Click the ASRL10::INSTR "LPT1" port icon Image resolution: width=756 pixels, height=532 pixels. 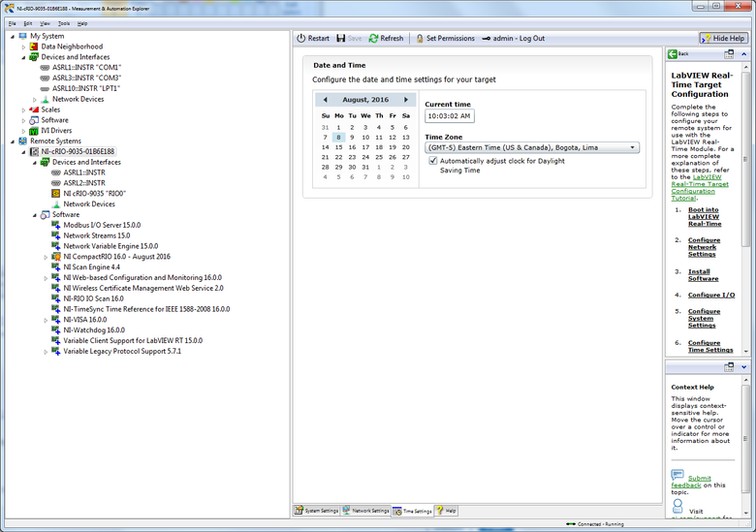[45, 89]
